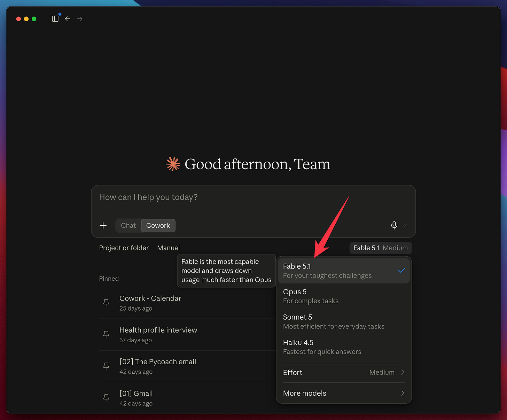507x420 pixels.
Task: Minimize the window with yellow button
Action: [x=26, y=19]
